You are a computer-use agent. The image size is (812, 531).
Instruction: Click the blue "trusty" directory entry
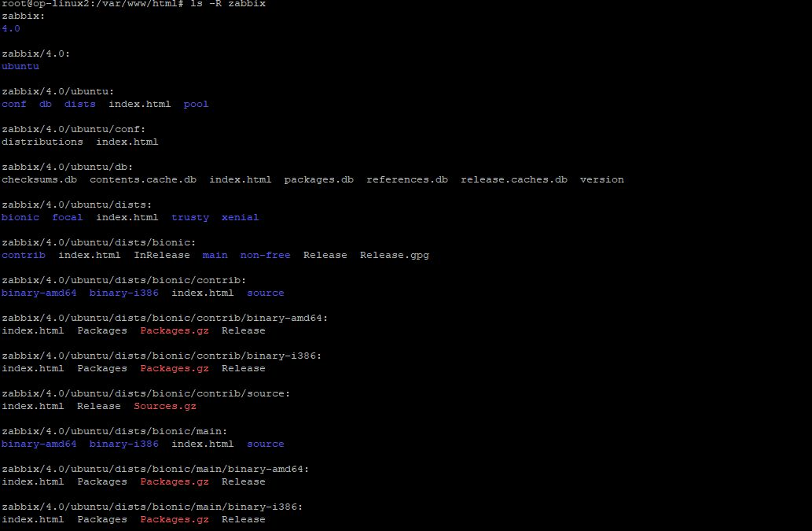tap(190, 218)
